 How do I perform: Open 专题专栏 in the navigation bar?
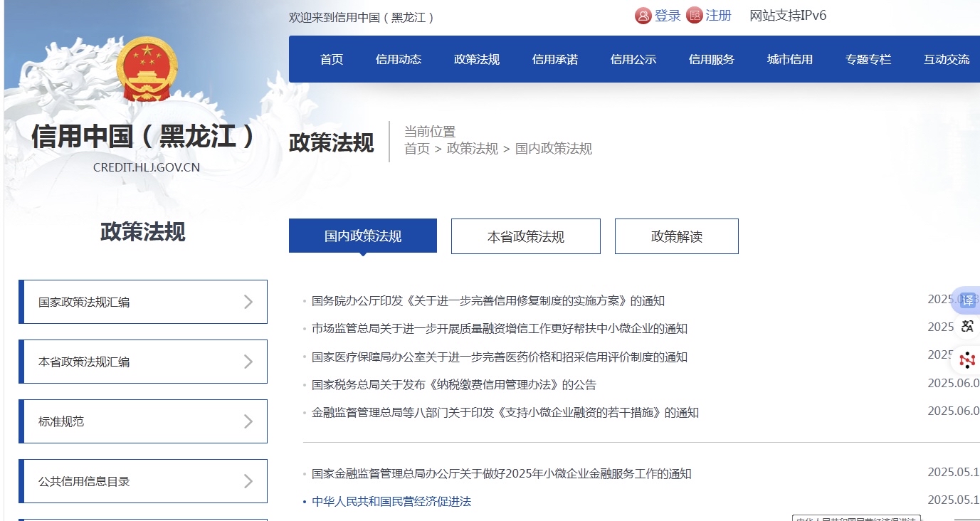[868, 60]
